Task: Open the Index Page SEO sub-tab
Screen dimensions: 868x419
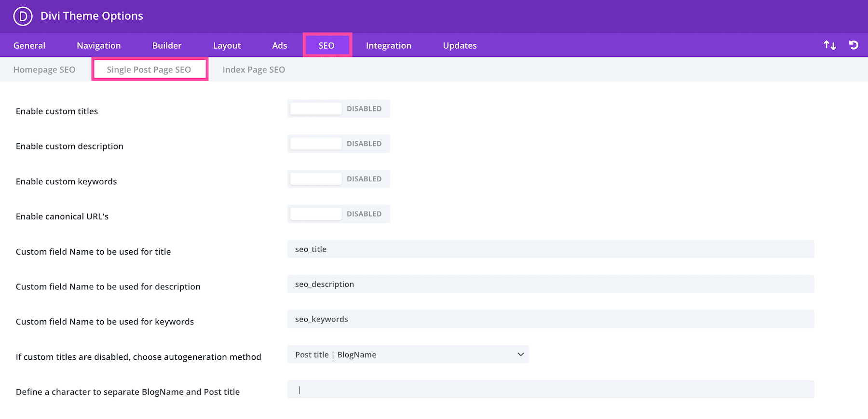Action: tap(254, 70)
